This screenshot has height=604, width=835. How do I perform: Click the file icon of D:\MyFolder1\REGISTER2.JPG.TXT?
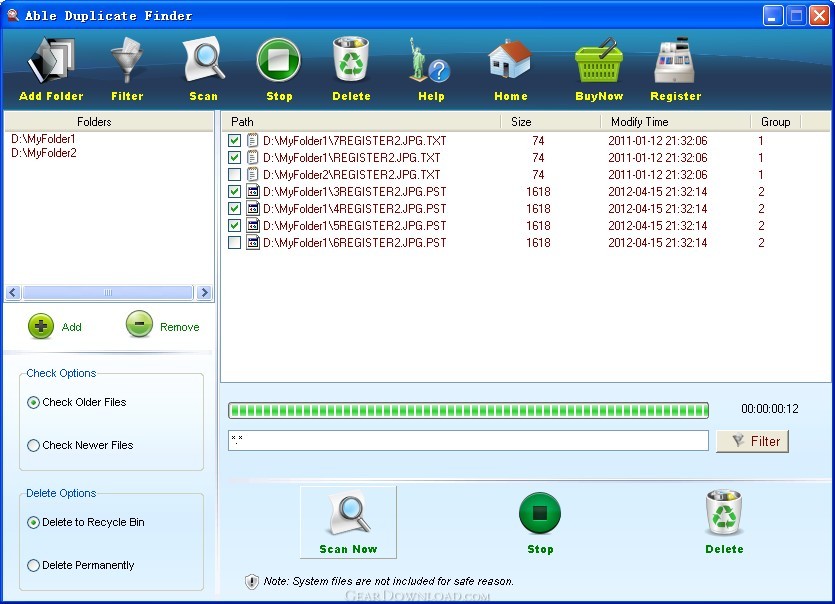pos(253,158)
